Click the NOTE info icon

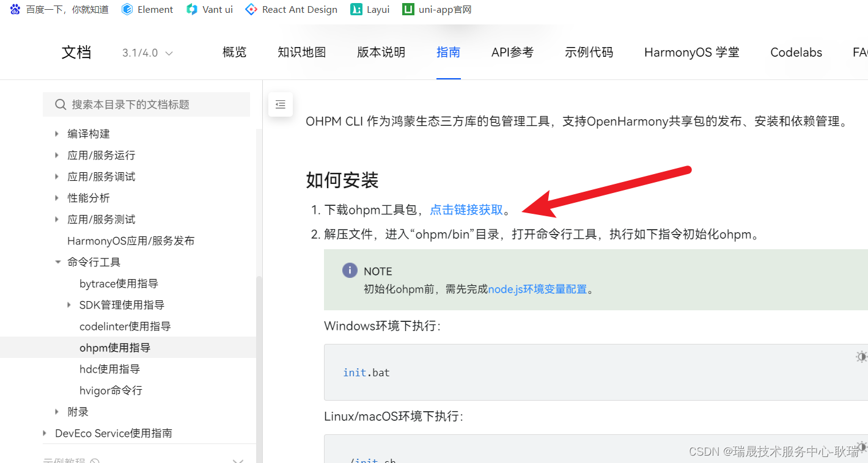coord(350,271)
